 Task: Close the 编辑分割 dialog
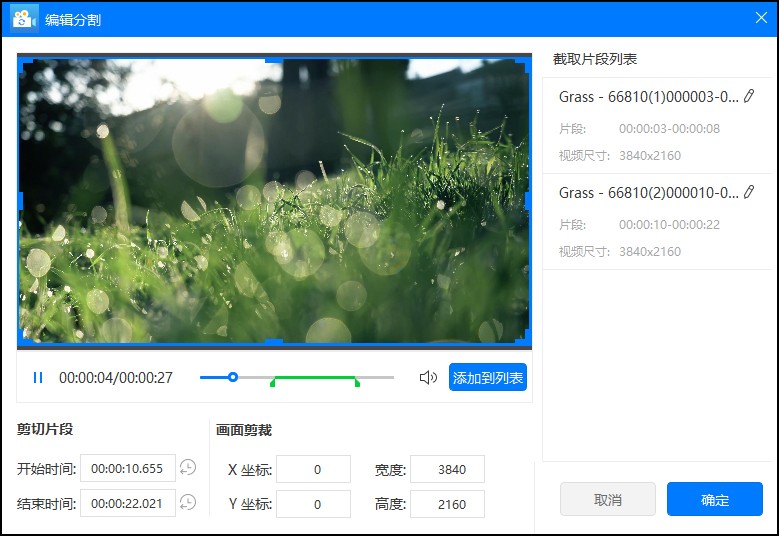coord(761,18)
